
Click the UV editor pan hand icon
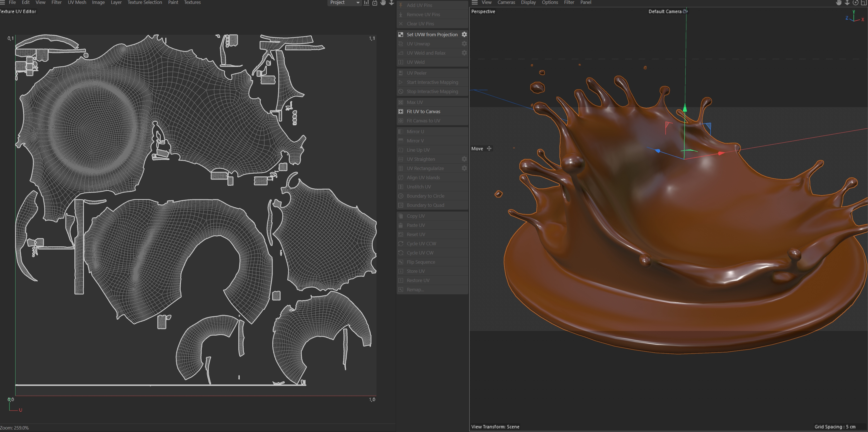[383, 3]
